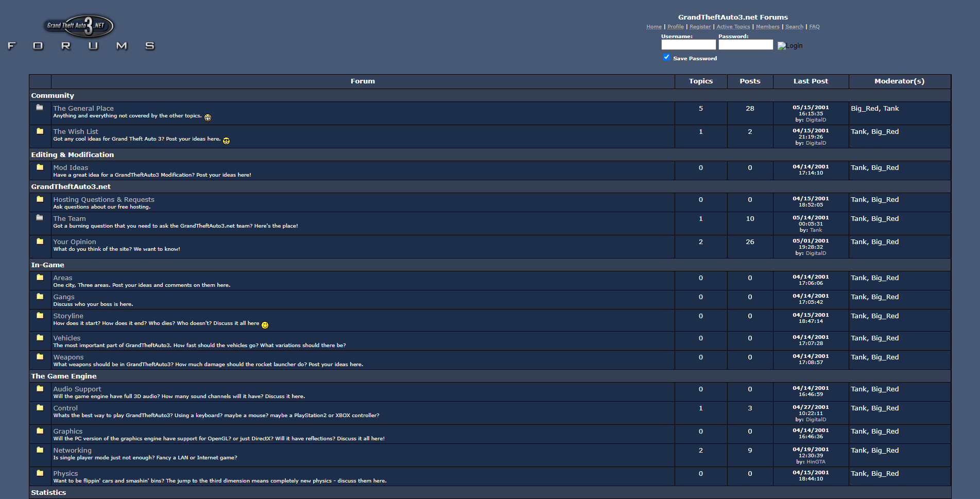Click the Login image button
The height and width of the screenshot is (499, 980).
coord(790,46)
